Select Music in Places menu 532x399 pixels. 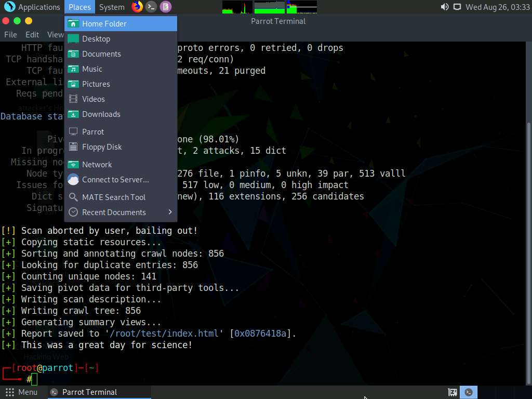(x=121, y=69)
